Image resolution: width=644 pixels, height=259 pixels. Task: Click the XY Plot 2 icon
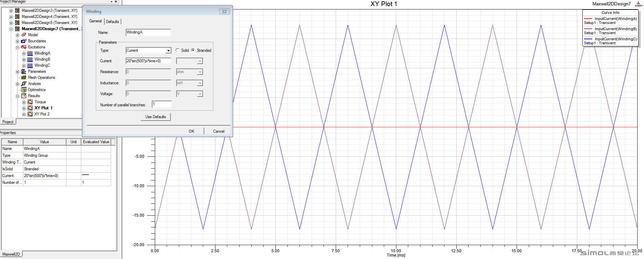30,114
